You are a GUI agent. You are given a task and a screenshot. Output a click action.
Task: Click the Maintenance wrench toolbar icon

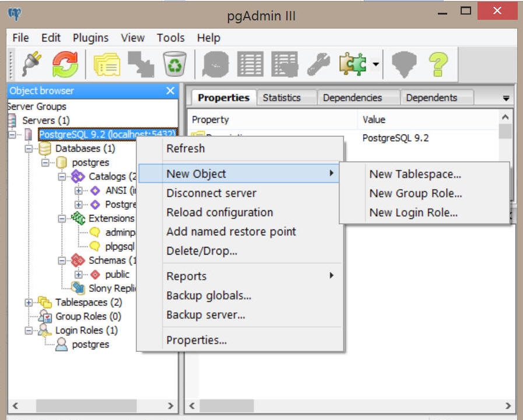coord(318,64)
